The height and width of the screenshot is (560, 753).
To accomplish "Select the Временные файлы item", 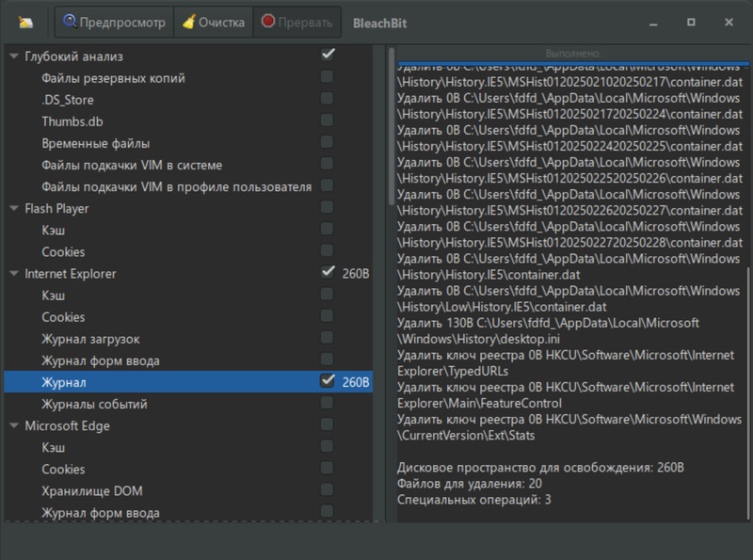I will coord(95,143).
